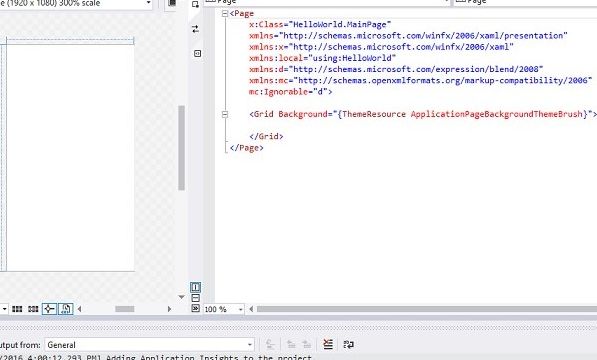
Task: Click the designer vertical scrollbar thumb
Action: [x=182, y=148]
